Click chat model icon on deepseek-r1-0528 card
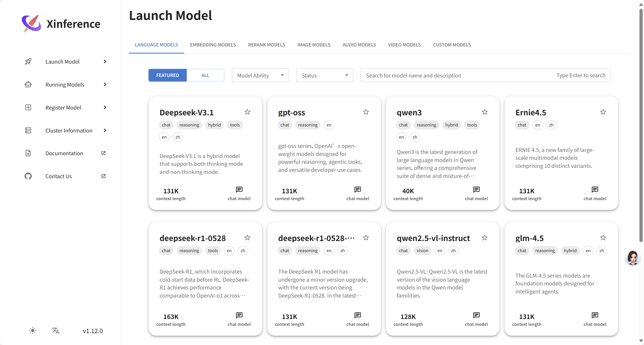The height and width of the screenshot is (345, 644). coord(239,315)
